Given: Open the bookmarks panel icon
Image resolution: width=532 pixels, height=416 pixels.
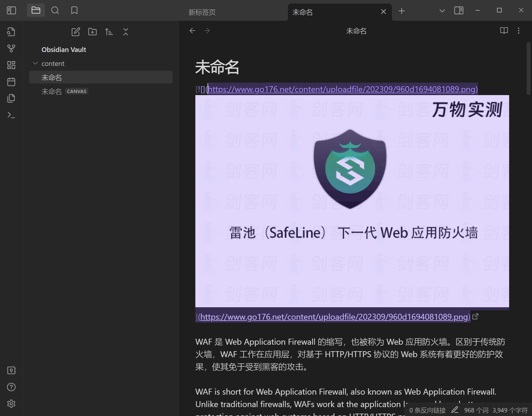Looking at the screenshot, I should pos(74,10).
